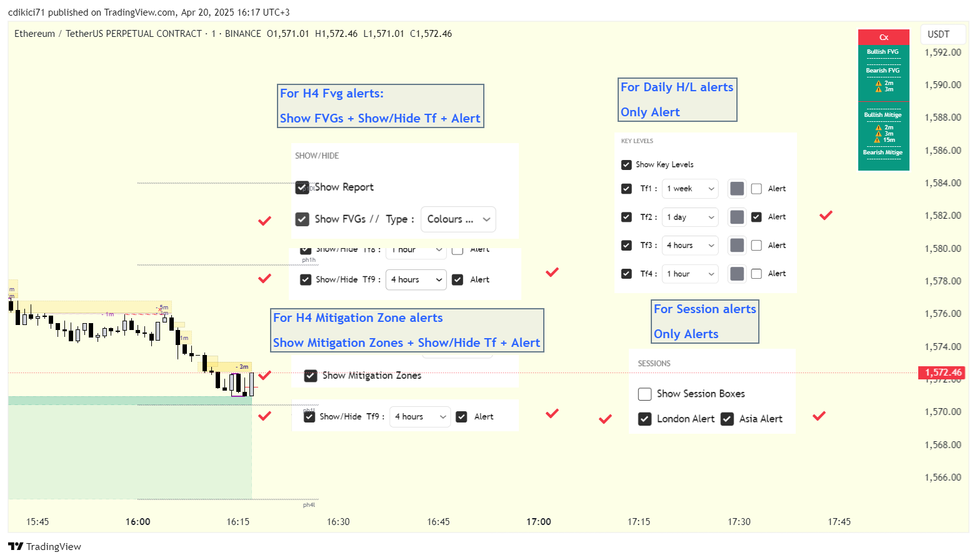This screenshot has width=977, height=560.
Task: Click the Bullish Mitige table cell
Action: pos(883,115)
